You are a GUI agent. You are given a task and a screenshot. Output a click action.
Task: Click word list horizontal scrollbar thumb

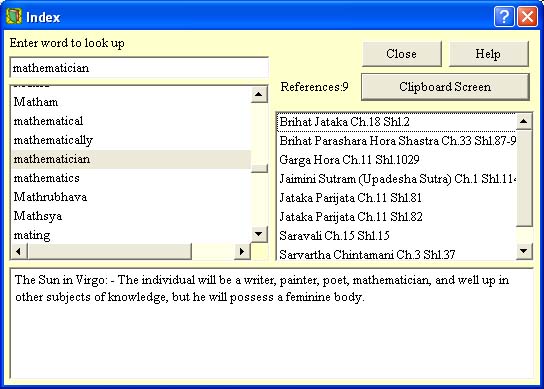(109, 251)
